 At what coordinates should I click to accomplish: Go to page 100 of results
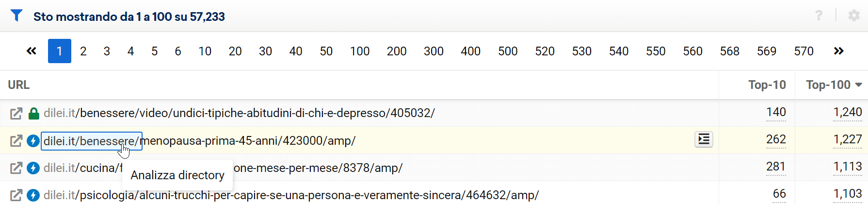pos(360,51)
